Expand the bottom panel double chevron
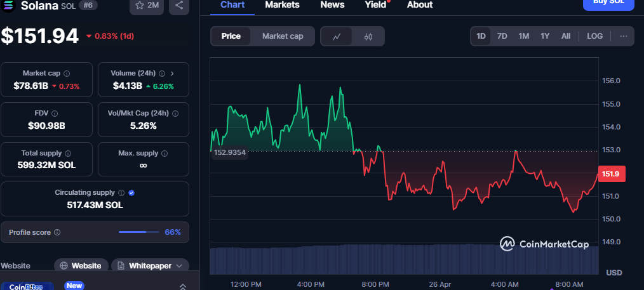 (x=183, y=287)
